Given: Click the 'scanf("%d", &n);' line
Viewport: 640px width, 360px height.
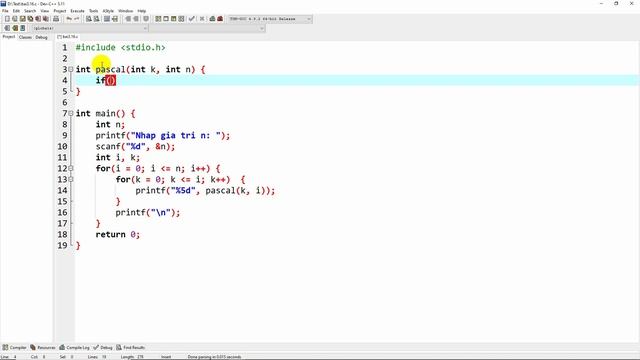Looking at the screenshot, I should pyautogui.click(x=135, y=147).
